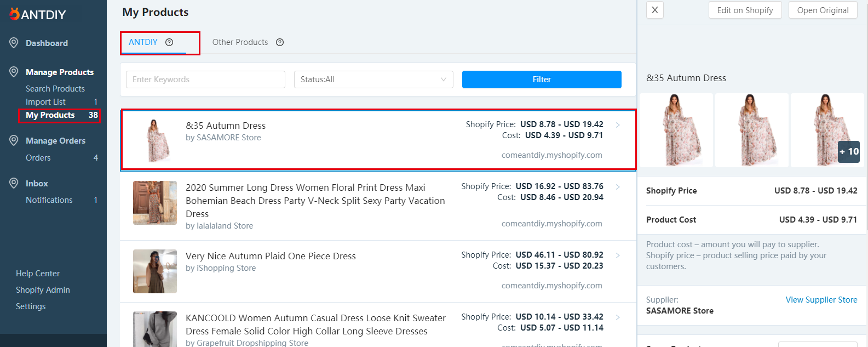Click the USD 10.14 - USD 33.42 price
Viewport: 868px width, 347px height.
pos(560,317)
